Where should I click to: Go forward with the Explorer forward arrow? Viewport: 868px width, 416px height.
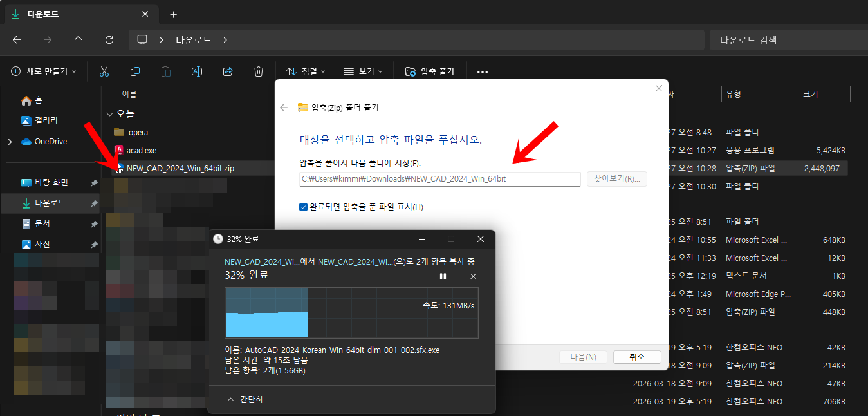click(x=48, y=40)
